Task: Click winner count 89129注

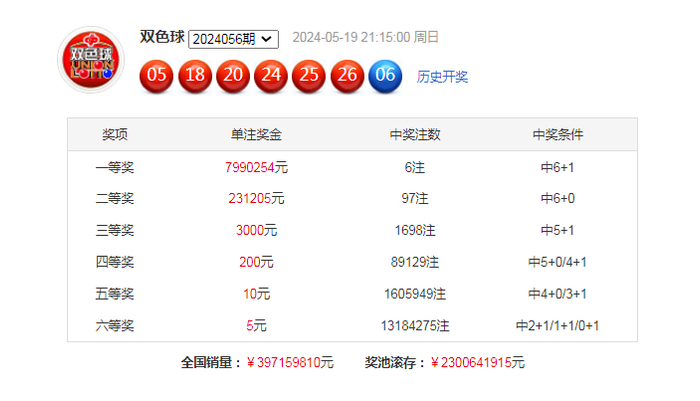Action: click(415, 262)
